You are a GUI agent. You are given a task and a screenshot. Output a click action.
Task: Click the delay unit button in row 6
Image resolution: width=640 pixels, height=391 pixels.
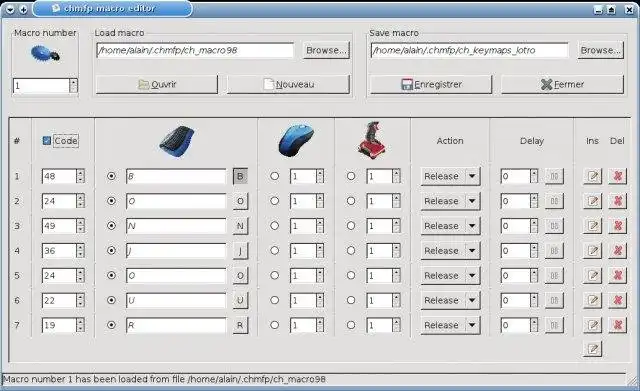coord(554,300)
